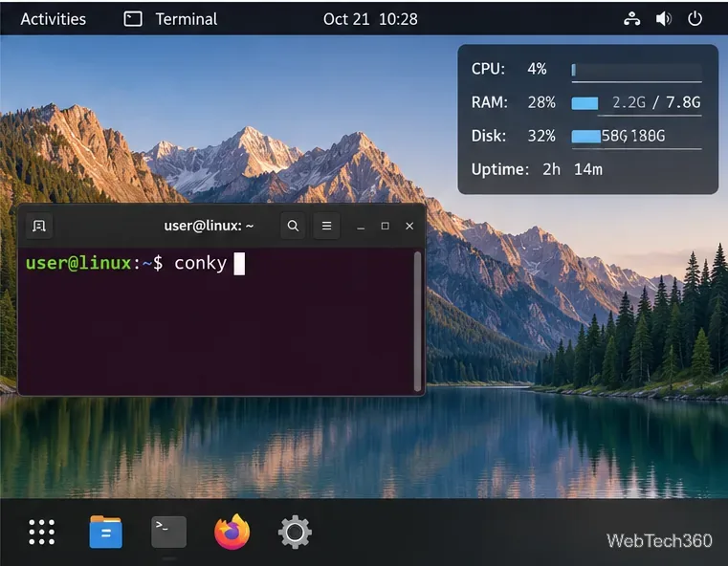Viewport: 728px width, 566px height.
Task: Close the terminal window
Action: click(x=409, y=226)
